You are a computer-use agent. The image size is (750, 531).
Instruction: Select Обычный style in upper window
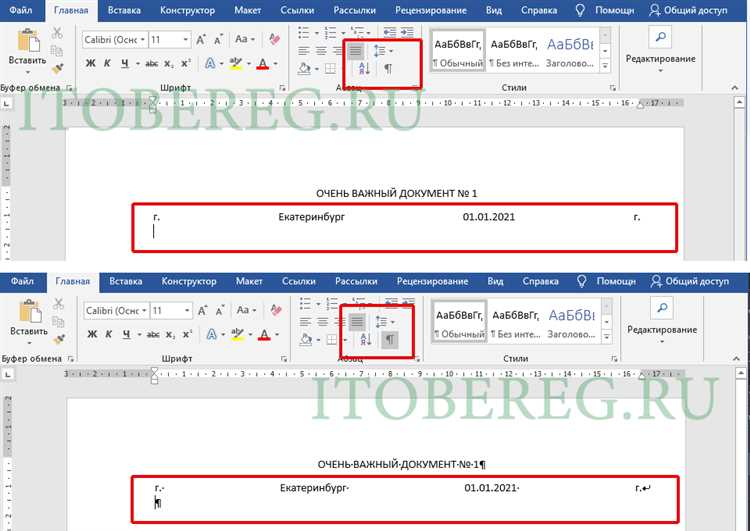(x=458, y=51)
